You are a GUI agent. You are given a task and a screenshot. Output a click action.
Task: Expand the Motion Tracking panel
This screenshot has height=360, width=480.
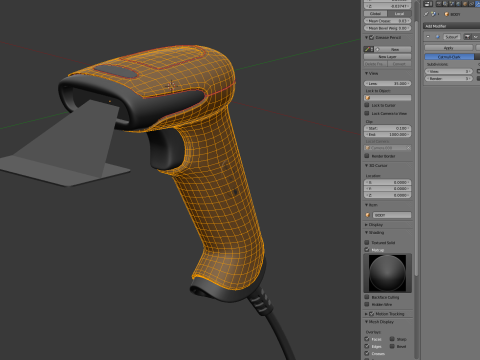point(366,314)
